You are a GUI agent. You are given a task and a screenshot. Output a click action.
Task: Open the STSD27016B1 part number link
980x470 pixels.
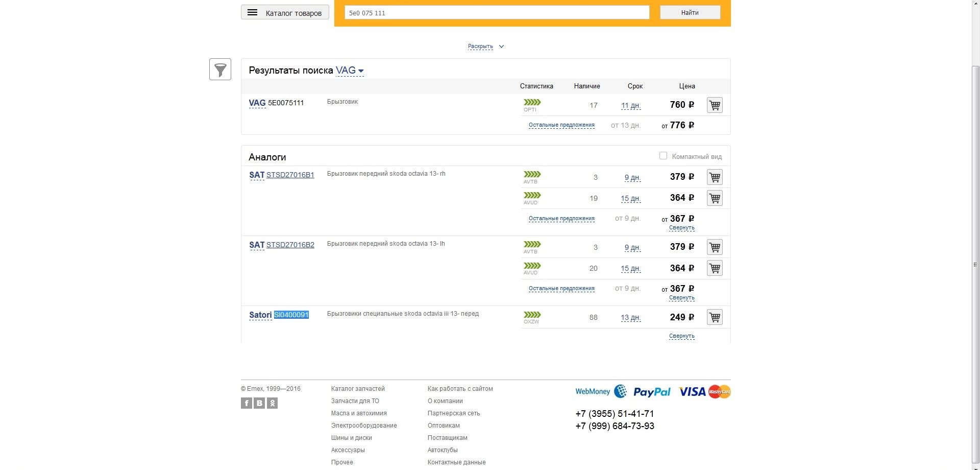pyautogui.click(x=290, y=175)
